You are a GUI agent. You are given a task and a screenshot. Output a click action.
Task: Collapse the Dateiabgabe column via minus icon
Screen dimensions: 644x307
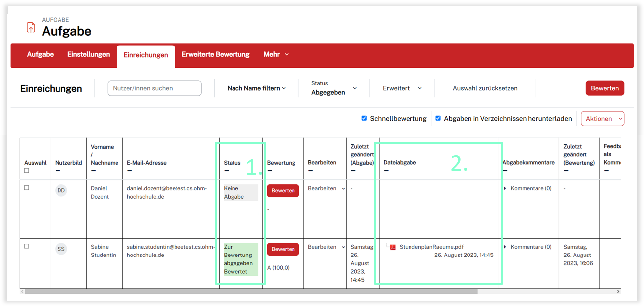click(x=386, y=171)
